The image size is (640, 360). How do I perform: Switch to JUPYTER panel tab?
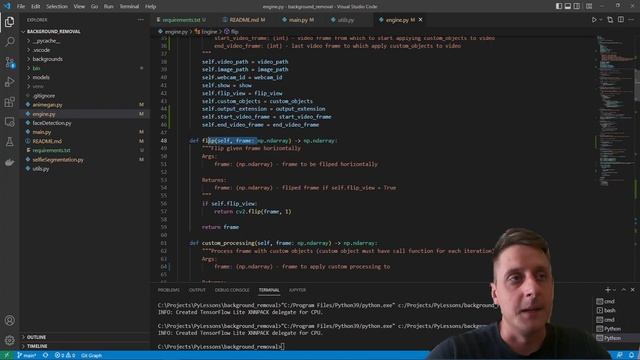tap(297, 290)
